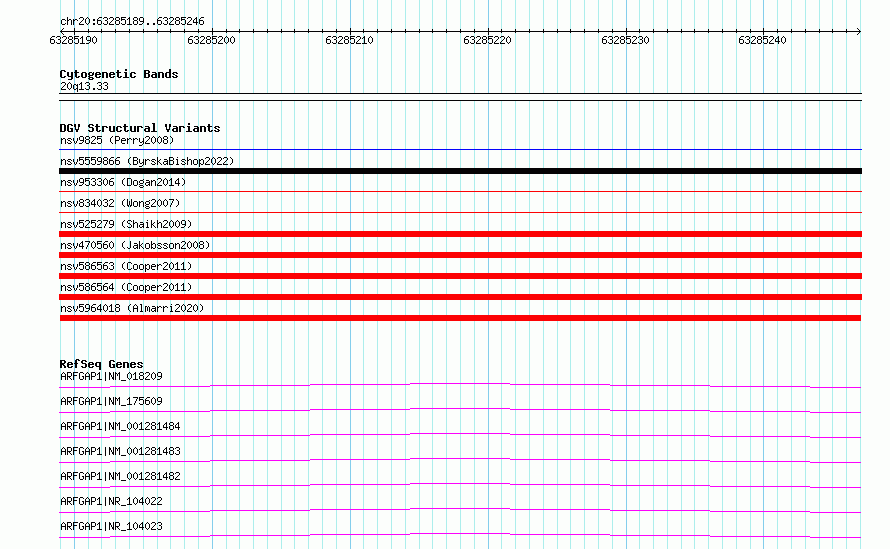This screenshot has width=890, height=549.
Task: Open transcript ARFGAP1|NM_175609
Action: 111,401
